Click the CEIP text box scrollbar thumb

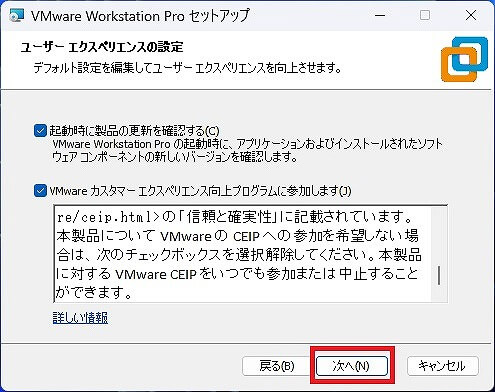coord(439,275)
